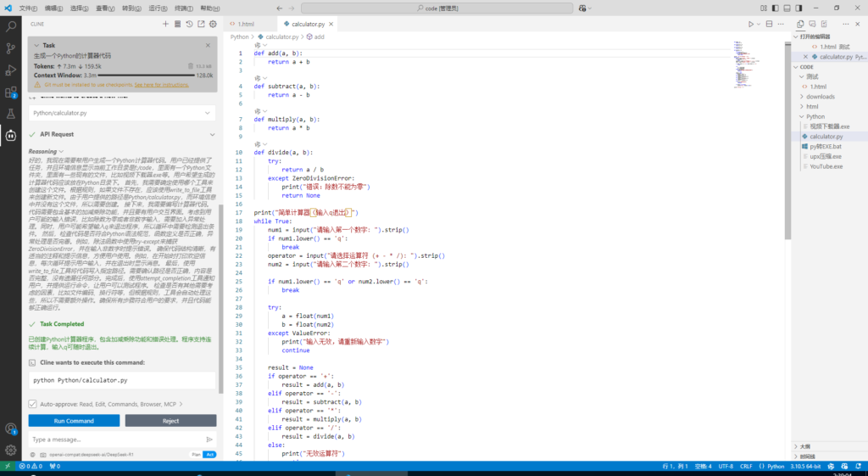Open editor more actions ellipsis
Viewport: 868px width, 476px height.
[781, 24]
